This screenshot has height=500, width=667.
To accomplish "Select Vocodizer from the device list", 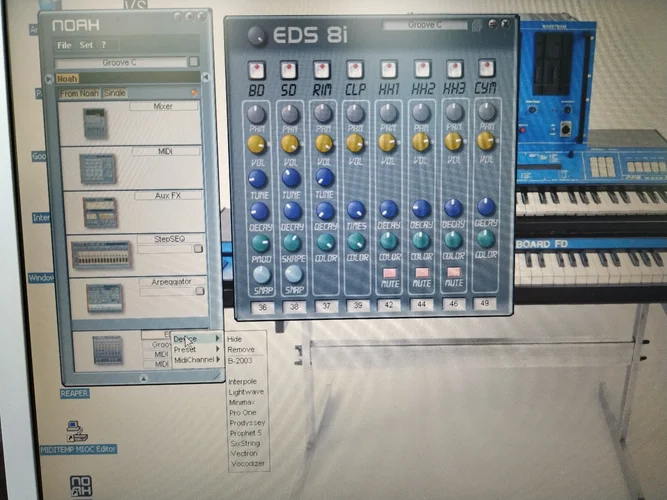I will 248,463.
